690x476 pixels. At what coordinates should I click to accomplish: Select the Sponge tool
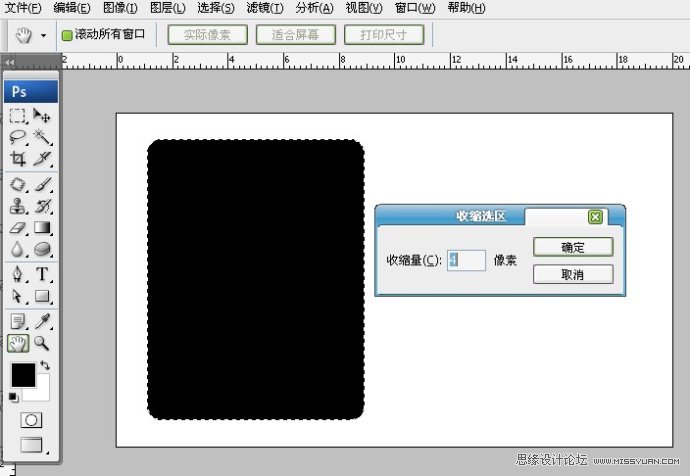click(x=42, y=249)
